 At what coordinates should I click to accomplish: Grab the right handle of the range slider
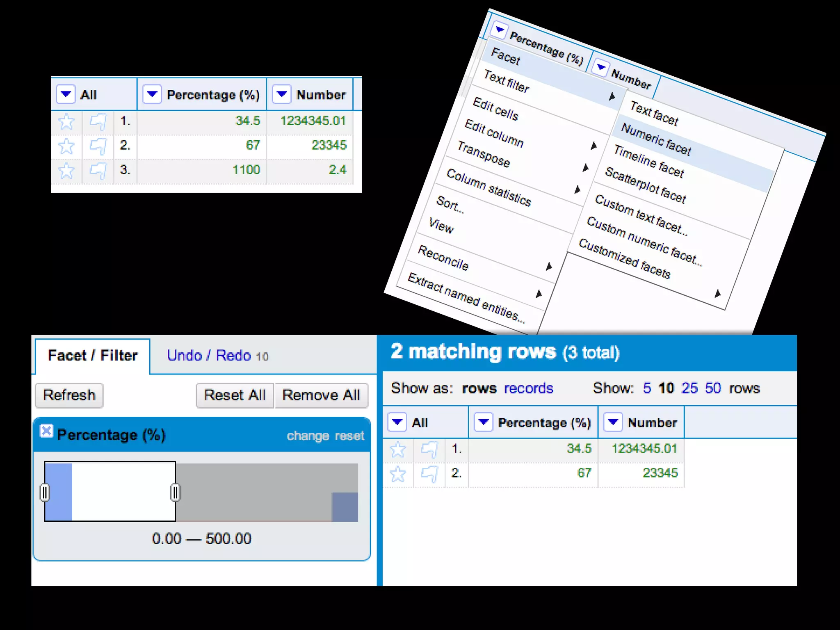(x=175, y=492)
